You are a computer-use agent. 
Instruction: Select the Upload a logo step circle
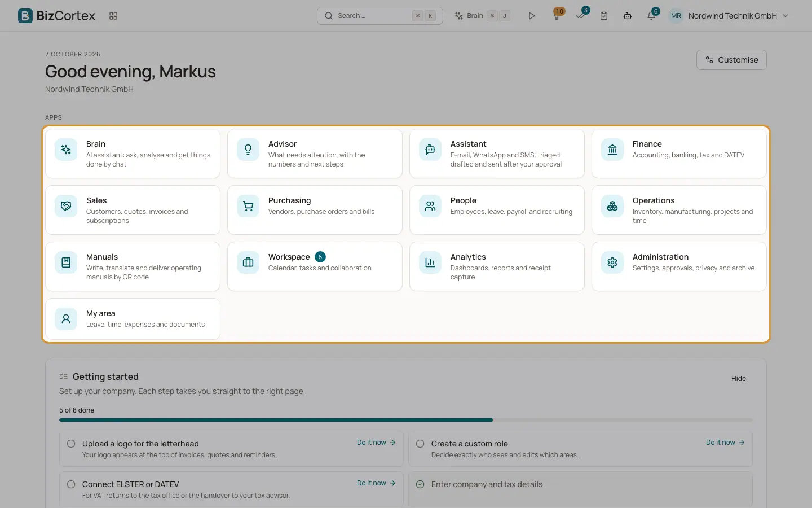[71, 444]
